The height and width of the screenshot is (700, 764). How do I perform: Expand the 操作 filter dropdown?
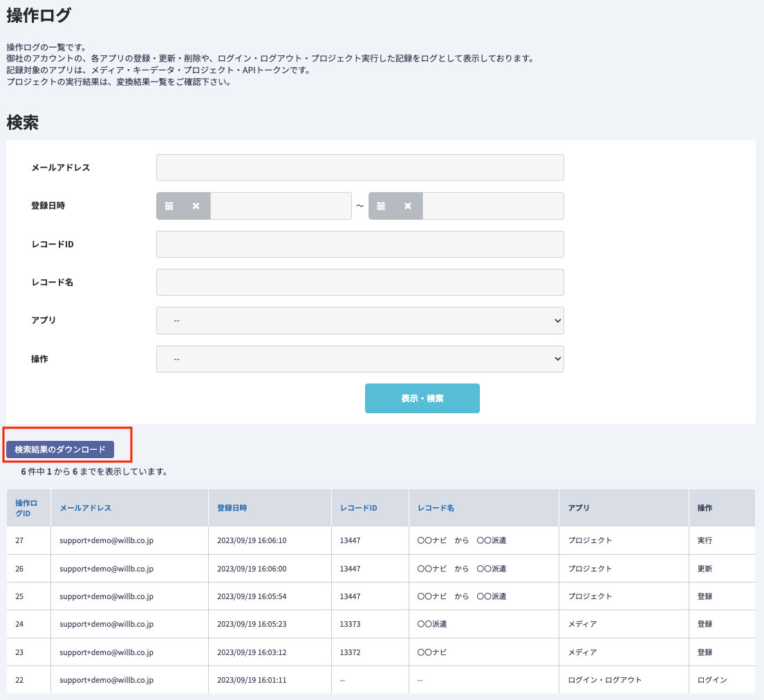click(360, 359)
